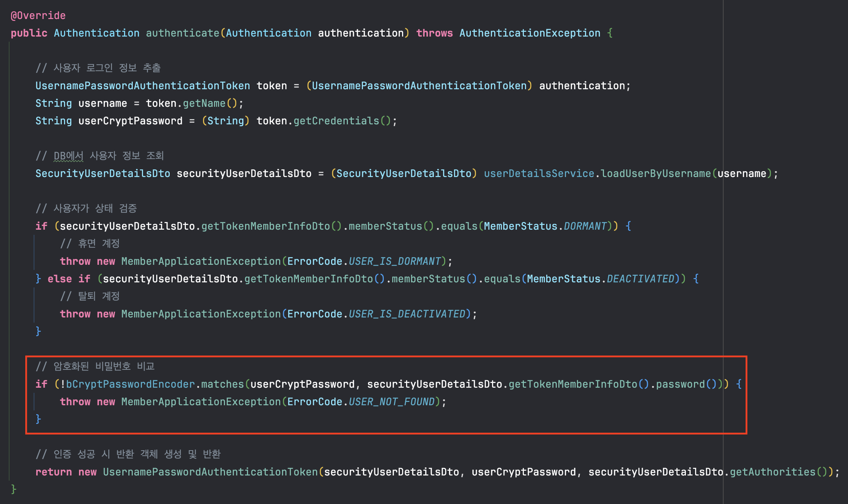Click AuthenticationException in the method signature

coord(529,33)
